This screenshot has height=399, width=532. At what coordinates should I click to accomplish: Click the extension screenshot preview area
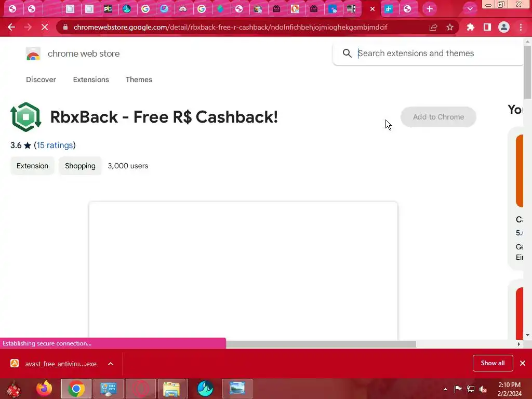coord(243,270)
